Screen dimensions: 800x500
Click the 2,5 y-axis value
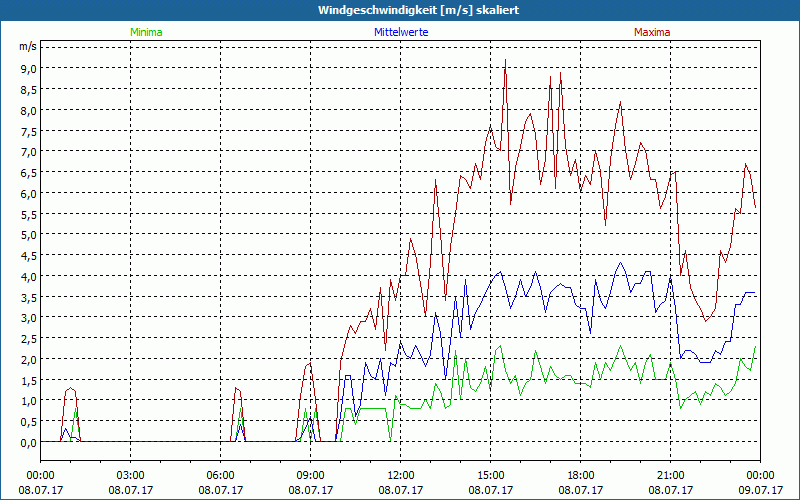coord(29,339)
